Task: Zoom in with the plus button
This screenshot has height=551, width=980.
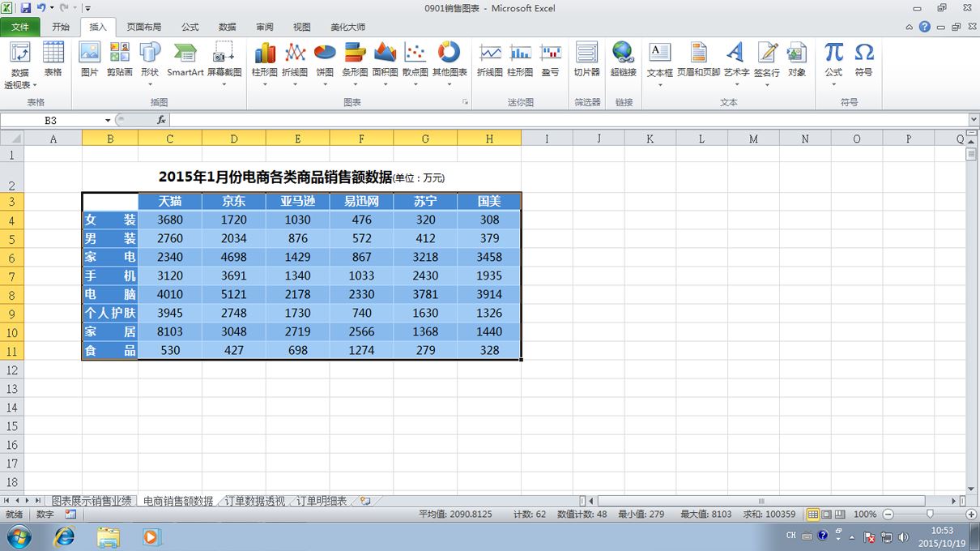Action: coord(971,514)
